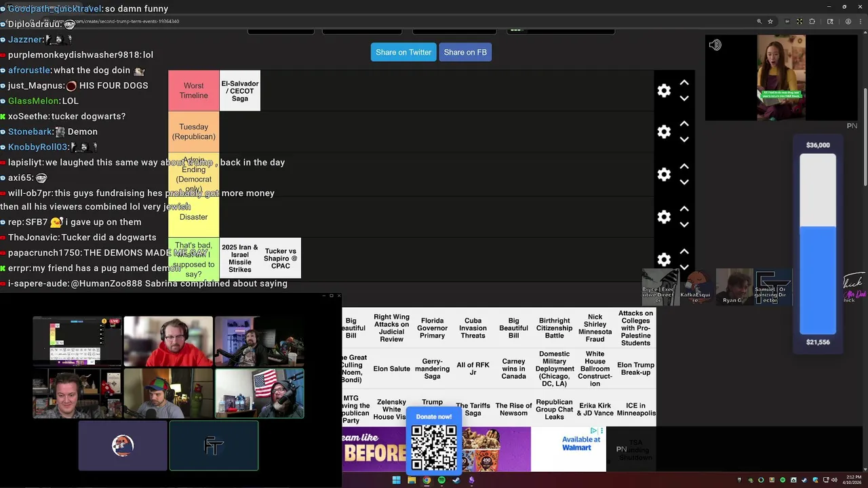This screenshot has width=868, height=488.
Task: Click the Worst Timeline red tier label
Action: click(x=194, y=91)
